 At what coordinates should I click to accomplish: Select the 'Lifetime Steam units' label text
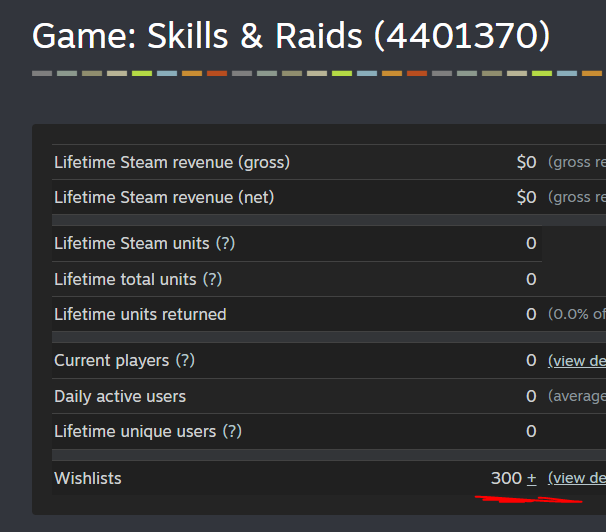tap(132, 243)
